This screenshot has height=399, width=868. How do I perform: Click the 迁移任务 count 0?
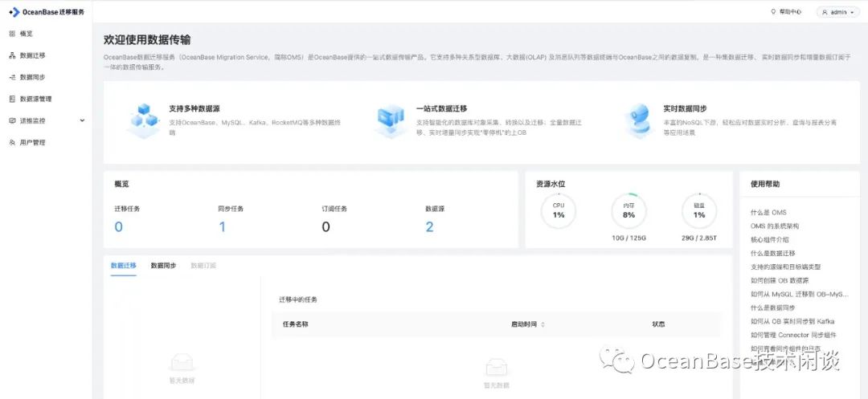118,227
